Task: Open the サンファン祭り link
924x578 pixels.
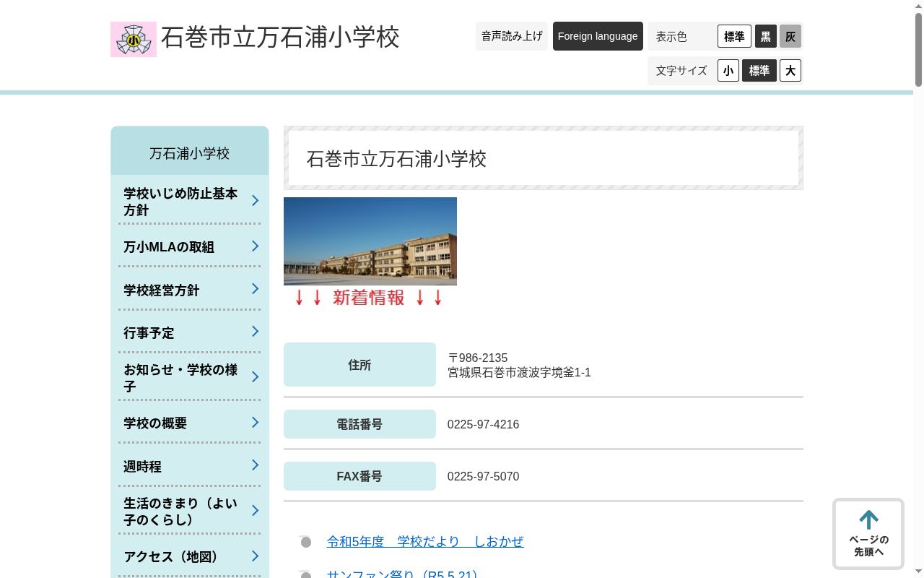Action: tap(403, 574)
